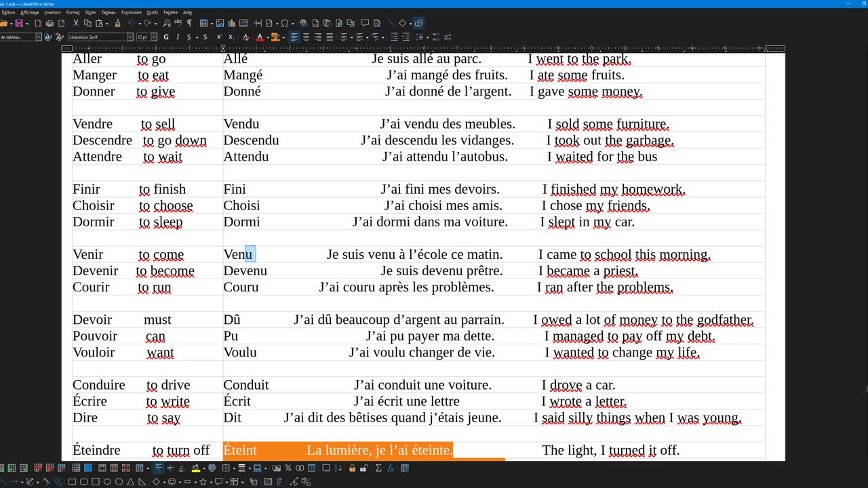Select the Rectangle drawing tool
This screenshot has width=868, height=488.
coord(72,482)
